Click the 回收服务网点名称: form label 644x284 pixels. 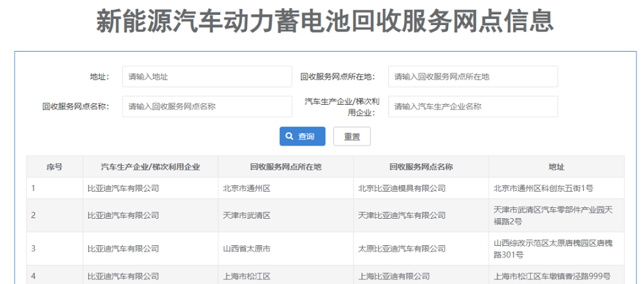(76, 107)
